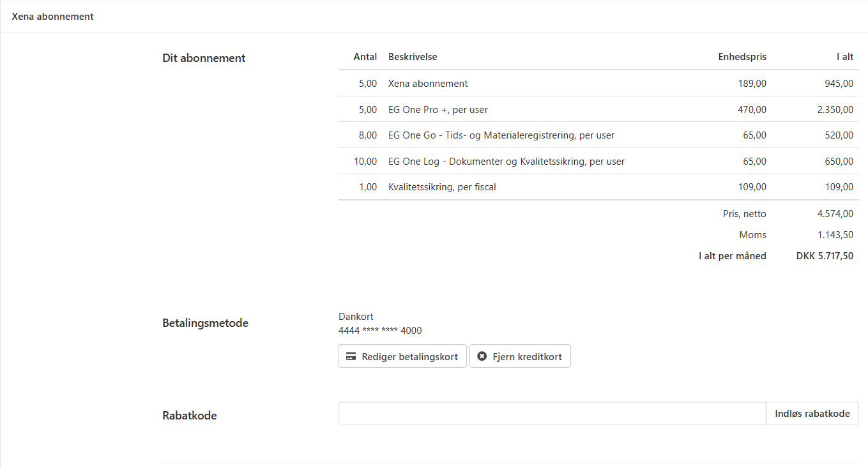
Task: Click the Beskrivelse column header
Action: pos(413,57)
